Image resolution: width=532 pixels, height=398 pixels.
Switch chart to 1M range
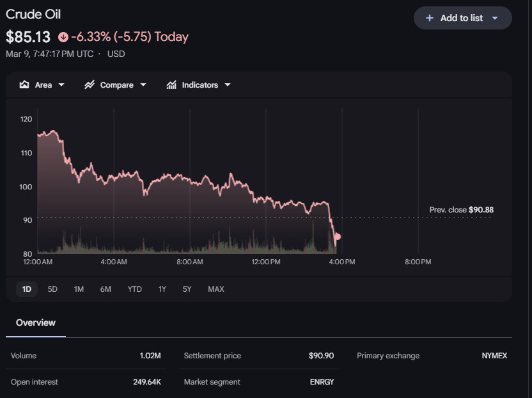point(79,289)
